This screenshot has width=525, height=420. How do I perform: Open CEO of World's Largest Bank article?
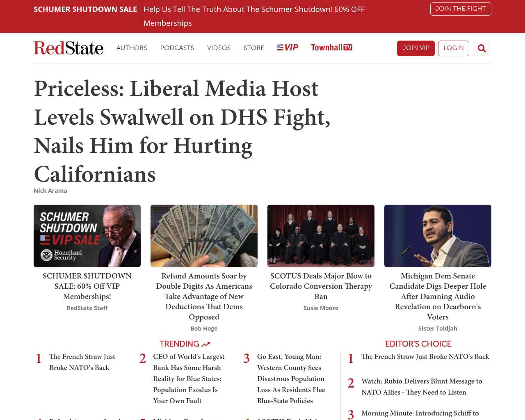(189, 379)
